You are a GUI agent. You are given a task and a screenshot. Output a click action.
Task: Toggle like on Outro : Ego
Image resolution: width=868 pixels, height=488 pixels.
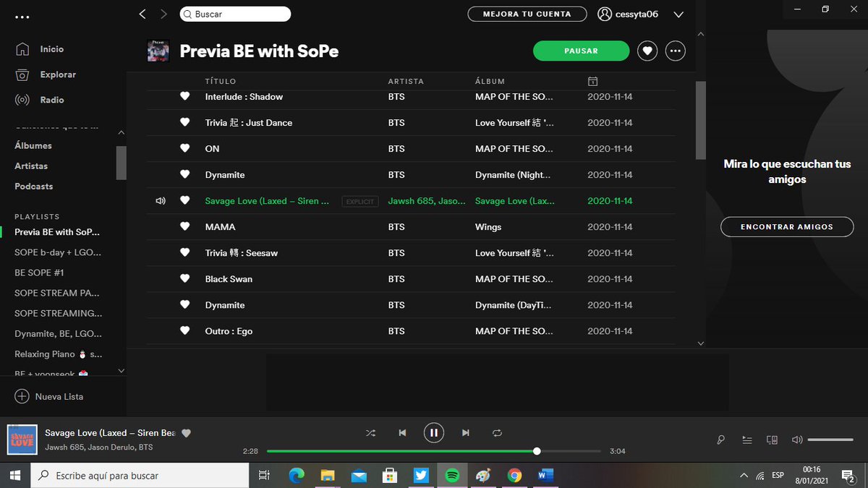pyautogui.click(x=184, y=330)
